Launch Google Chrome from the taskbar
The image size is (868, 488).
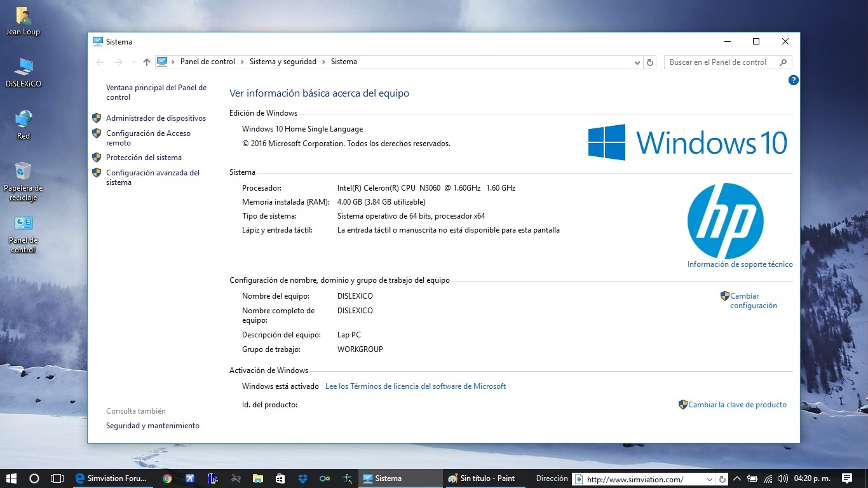tap(167, 478)
